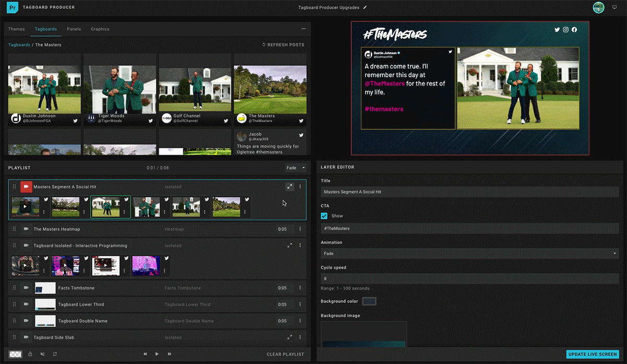
Task: Click the Title input field in Layer Editor
Action: 470,192
